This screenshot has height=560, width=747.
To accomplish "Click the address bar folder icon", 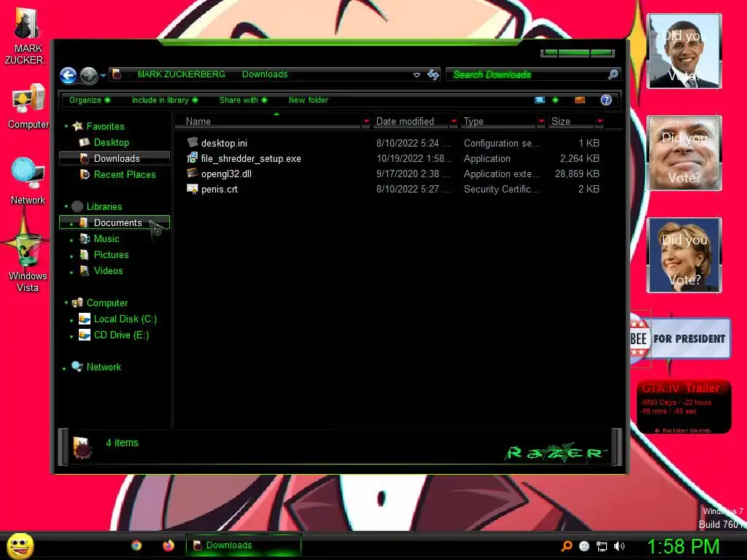I will pos(117,74).
